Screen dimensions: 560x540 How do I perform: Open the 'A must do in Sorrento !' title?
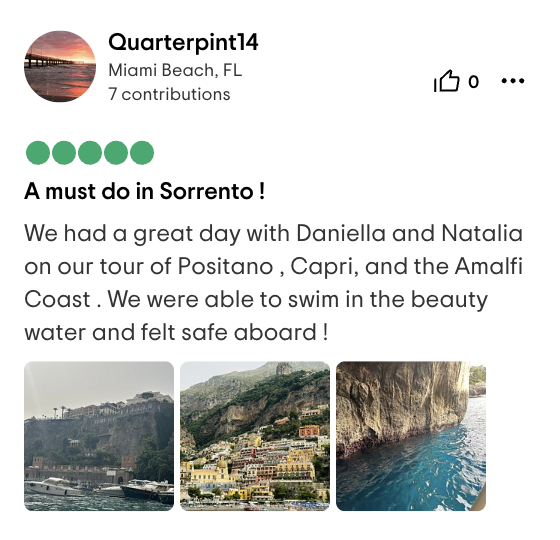pyautogui.click(x=145, y=191)
